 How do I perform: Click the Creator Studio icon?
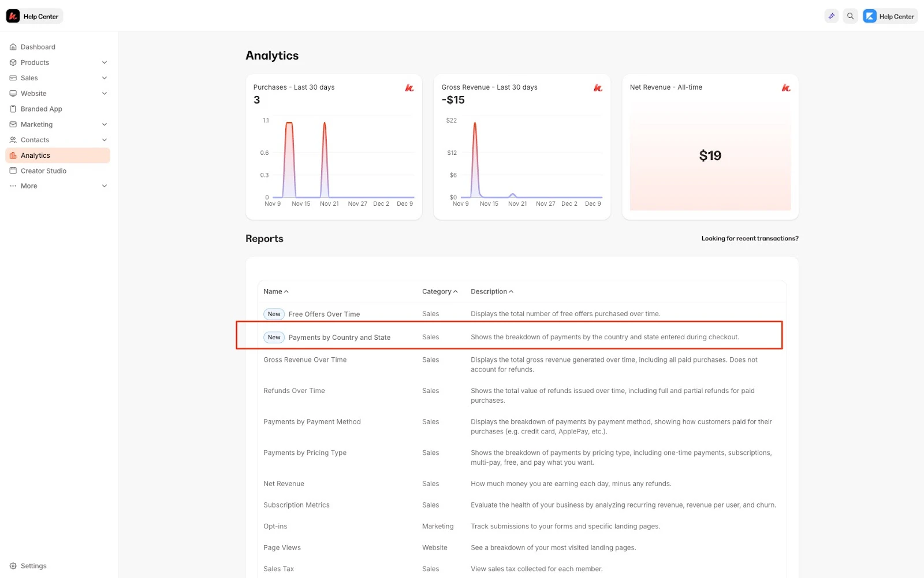(13, 171)
